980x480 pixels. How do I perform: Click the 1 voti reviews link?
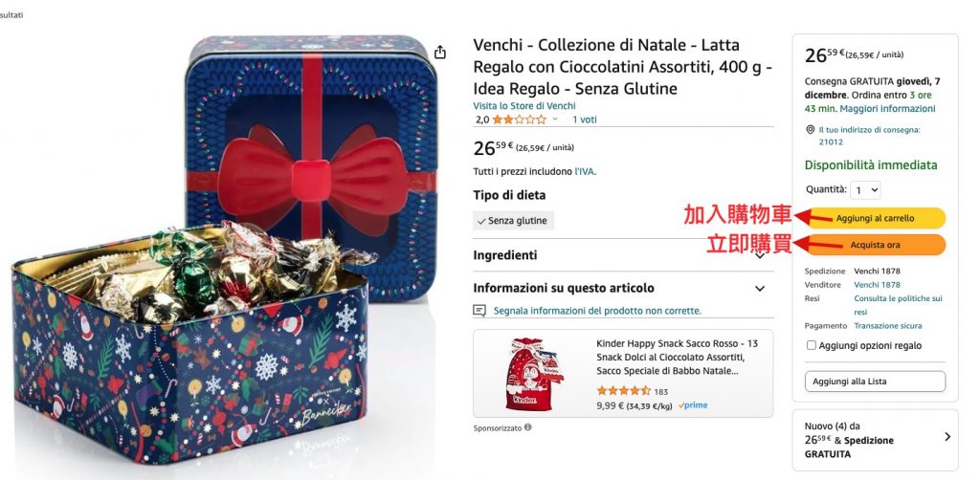pos(585,120)
